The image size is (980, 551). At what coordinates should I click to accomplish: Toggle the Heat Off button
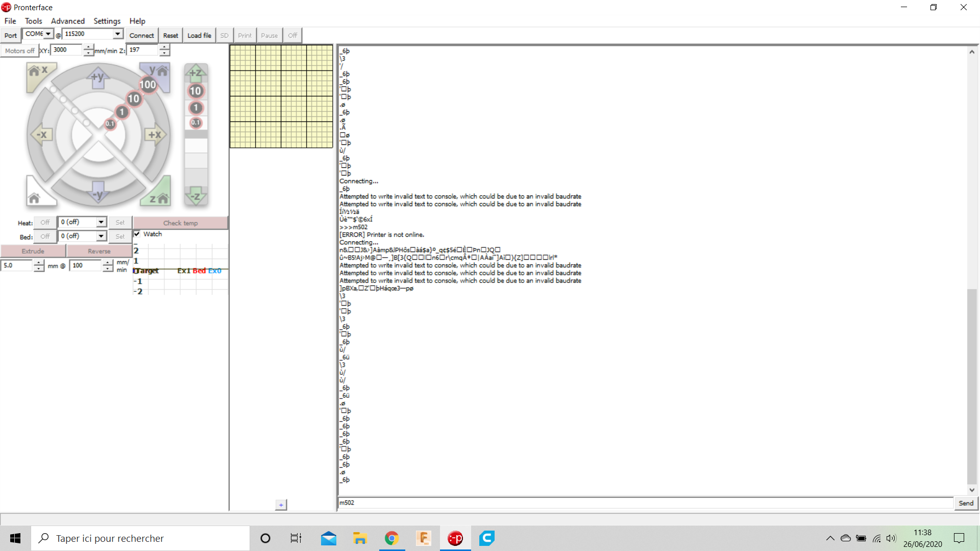click(45, 222)
